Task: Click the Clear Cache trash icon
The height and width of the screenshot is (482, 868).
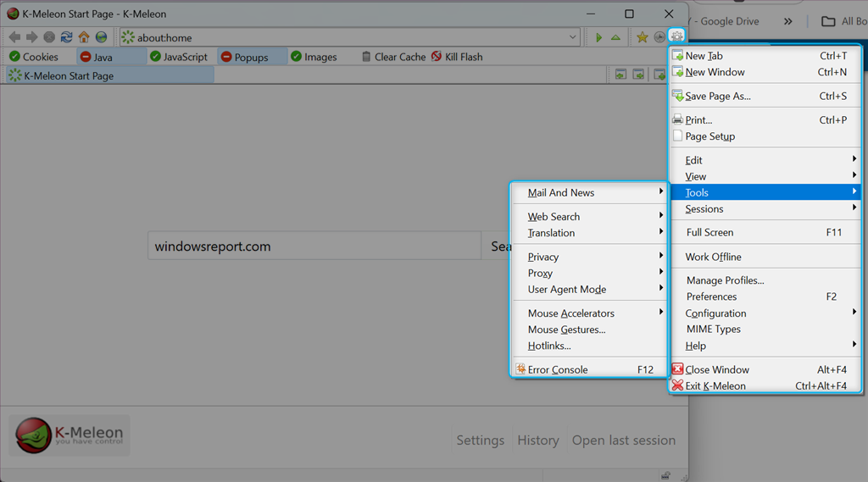Action: (366, 57)
